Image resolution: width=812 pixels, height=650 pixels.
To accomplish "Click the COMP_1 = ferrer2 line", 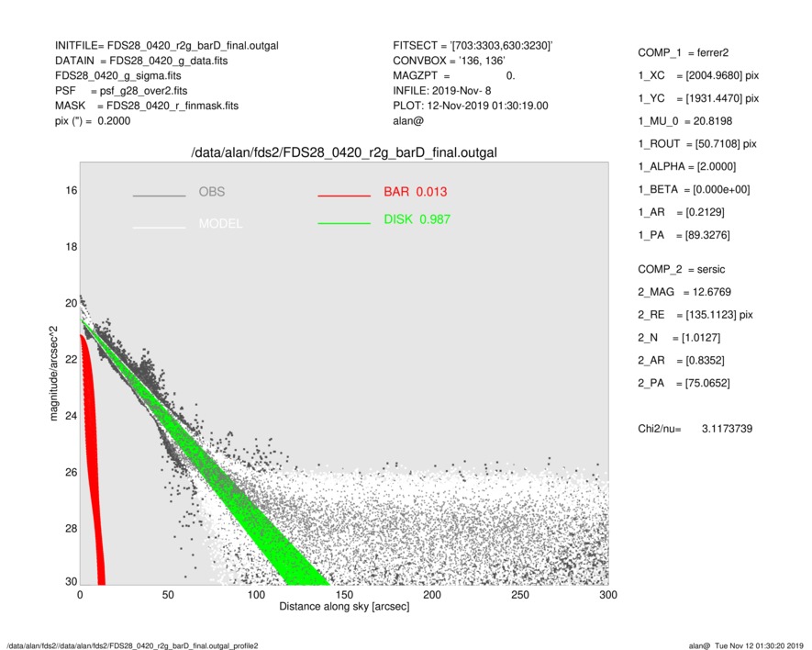I will tap(683, 53).
